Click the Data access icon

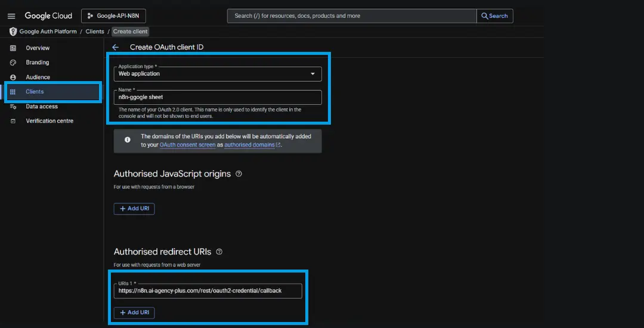(x=13, y=106)
